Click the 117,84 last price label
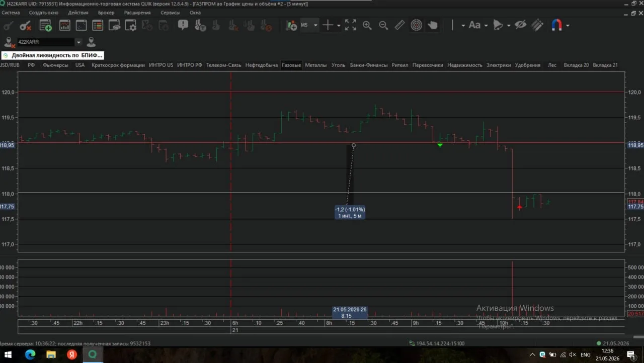The width and height of the screenshot is (644, 363). pos(636,202)
